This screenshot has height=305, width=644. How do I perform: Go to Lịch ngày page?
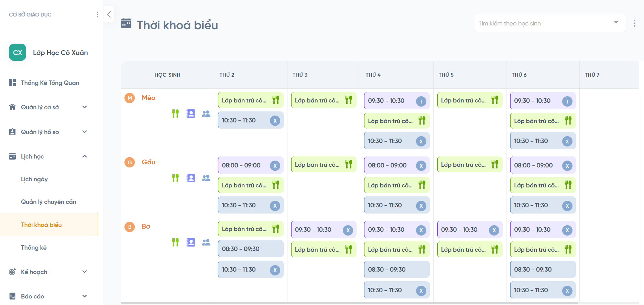[34, 179]
